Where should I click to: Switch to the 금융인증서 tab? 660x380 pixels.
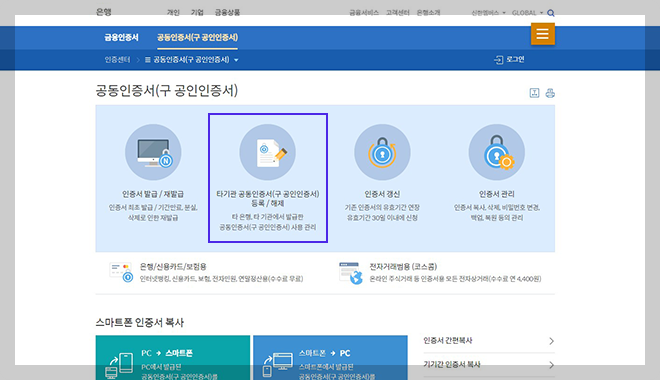point(121,37)
